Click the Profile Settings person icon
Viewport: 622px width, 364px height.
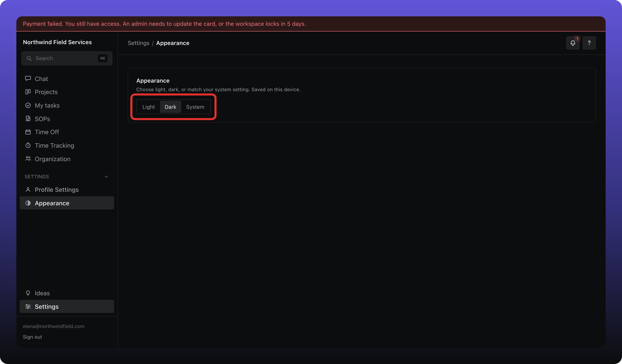pyautogui.click(x=28, y=190)
